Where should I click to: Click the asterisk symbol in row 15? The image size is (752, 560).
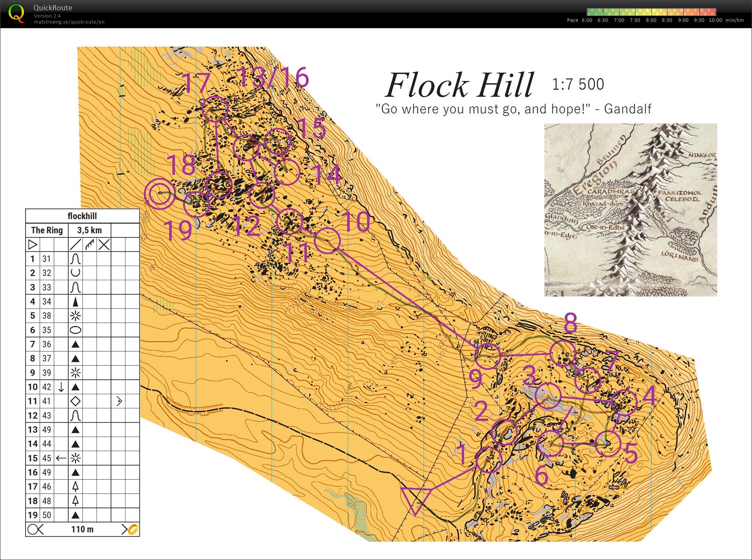[x=75, y=458]
